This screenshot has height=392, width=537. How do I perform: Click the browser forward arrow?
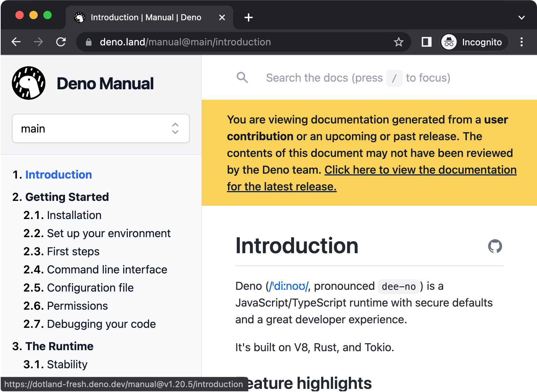click(38, 42)
